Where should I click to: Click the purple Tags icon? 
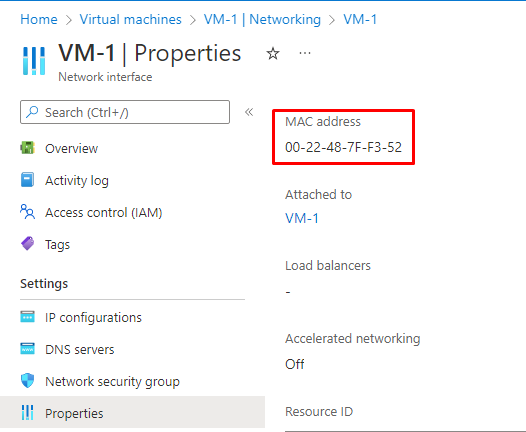click(28, 244)
